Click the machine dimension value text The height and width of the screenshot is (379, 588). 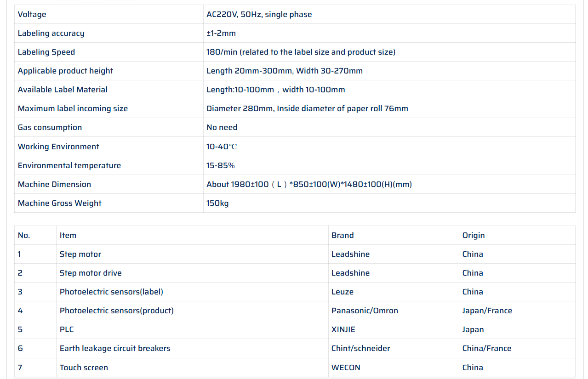pos(309,184)
